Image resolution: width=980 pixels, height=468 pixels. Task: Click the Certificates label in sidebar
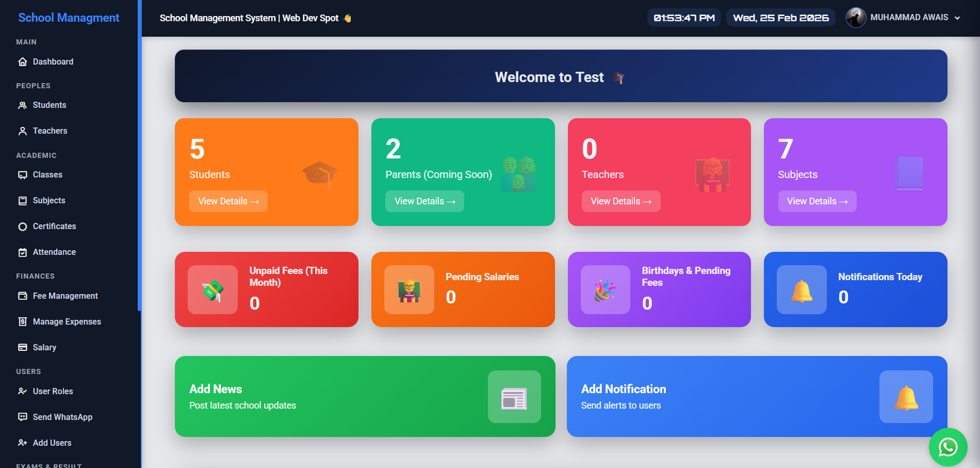pos(55,227)
